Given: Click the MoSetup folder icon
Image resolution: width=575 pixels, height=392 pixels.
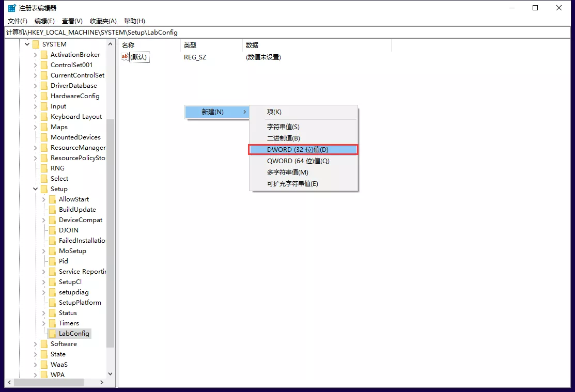Looking at the screenshot, I should pyautogui.click(x=52, y=251).
